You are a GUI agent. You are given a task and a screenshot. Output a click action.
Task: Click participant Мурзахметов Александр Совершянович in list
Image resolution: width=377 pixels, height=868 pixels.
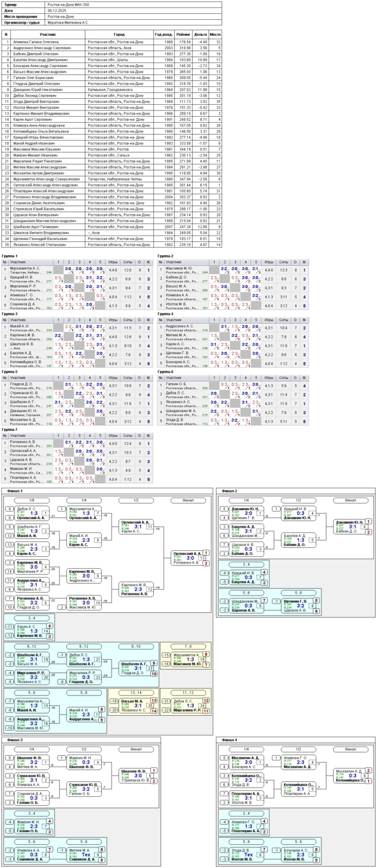46,179
